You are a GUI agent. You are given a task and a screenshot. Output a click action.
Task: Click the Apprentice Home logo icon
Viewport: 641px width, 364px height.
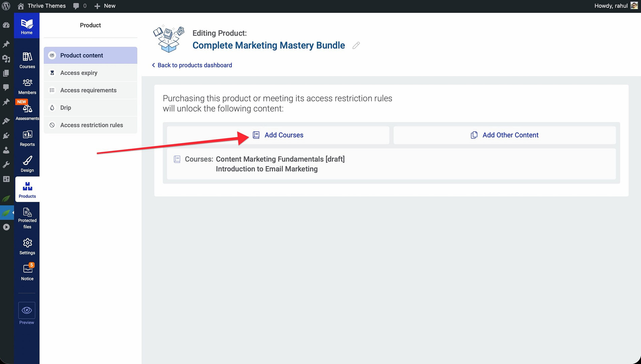coord(27,26)
